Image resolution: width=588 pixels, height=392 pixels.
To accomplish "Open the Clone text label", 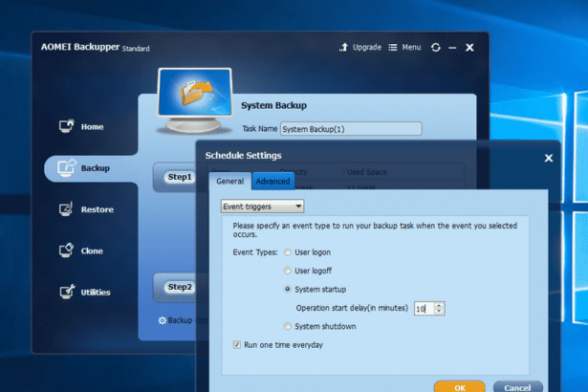I will click(92, 250).
